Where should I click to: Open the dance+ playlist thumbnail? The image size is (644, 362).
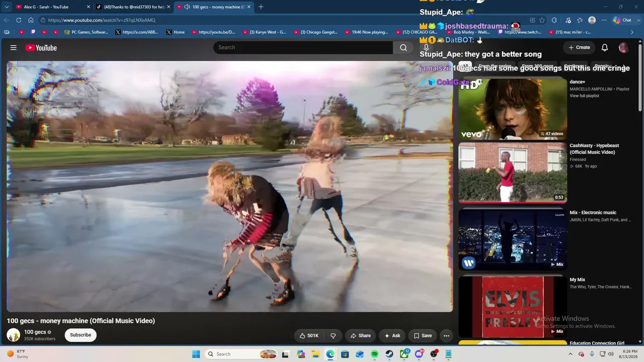[513, 109]
